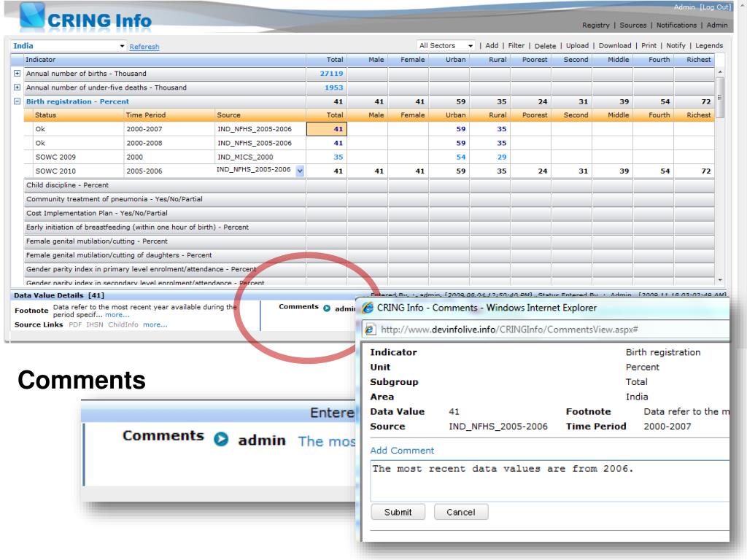Open the PDF source link
Viewport: 747px width, 560px height.
(75, 324)
